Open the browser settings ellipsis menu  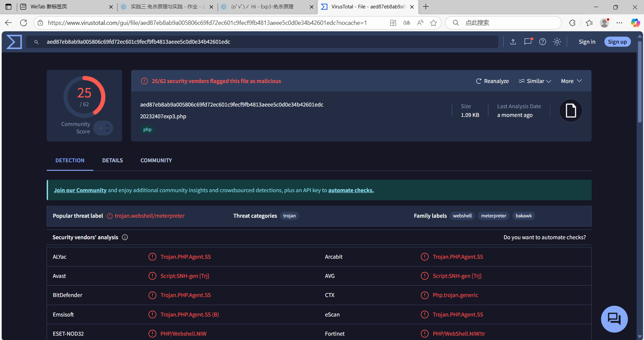[619, 23]
